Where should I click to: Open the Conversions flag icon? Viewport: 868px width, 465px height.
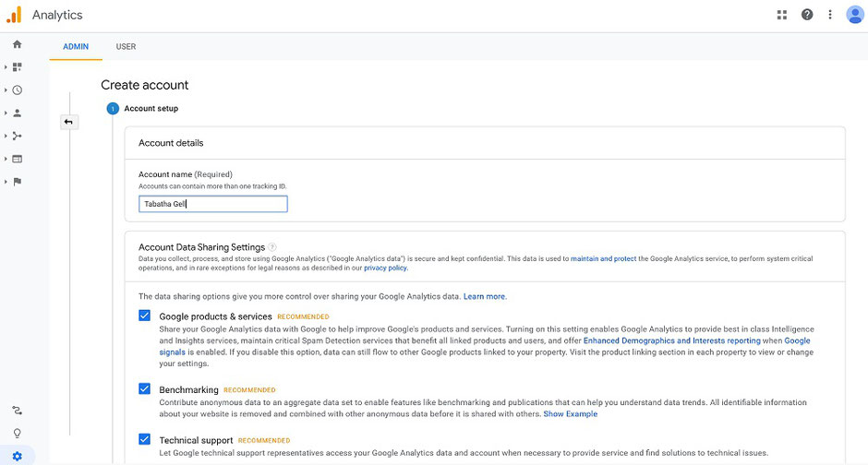pyautogui.click(x=18, y=182)
